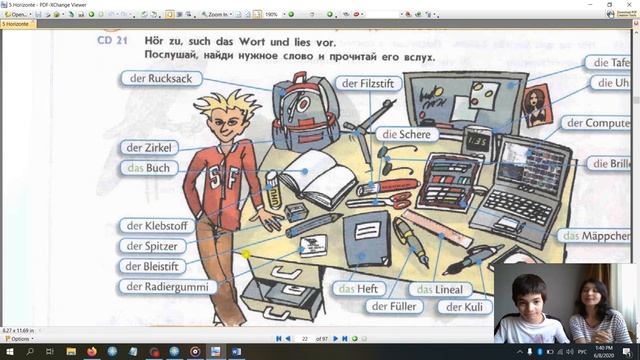
Task: Click the rotate counter-clockwise icon
Action: (144, 14)
